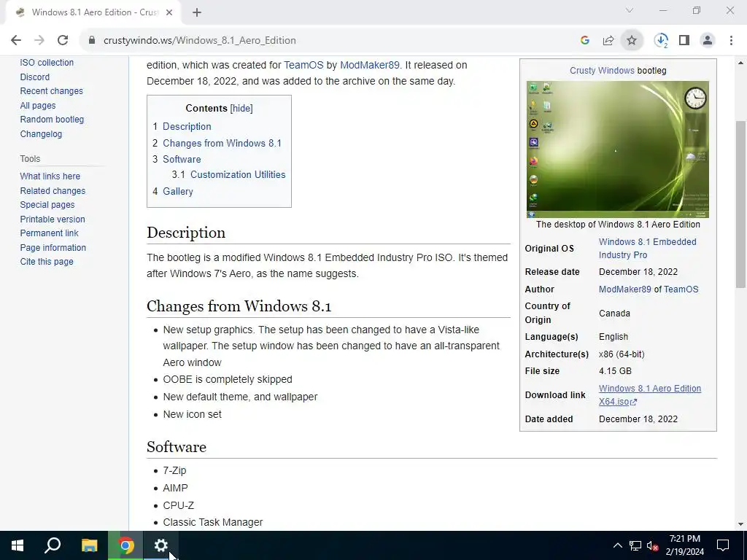Image resolution: width=747 pixels, height=560 pixels.
Task: Open Cite this page
Action: coord(47,262)
